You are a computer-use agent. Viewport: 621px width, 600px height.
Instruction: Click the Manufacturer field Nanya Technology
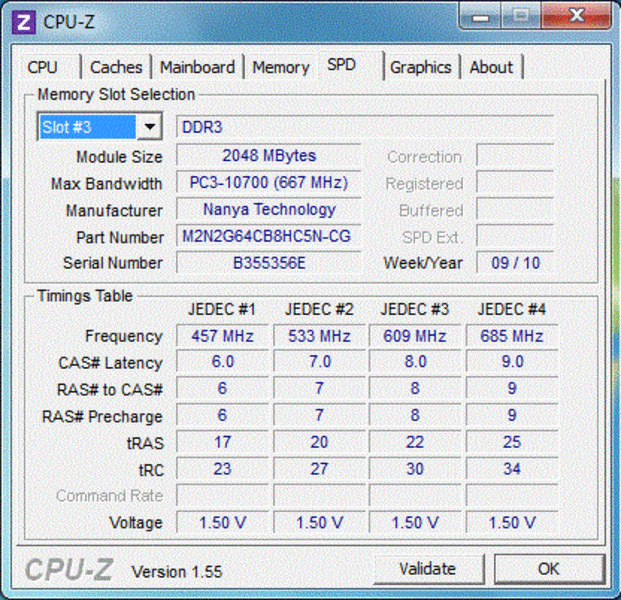[268, 210]
